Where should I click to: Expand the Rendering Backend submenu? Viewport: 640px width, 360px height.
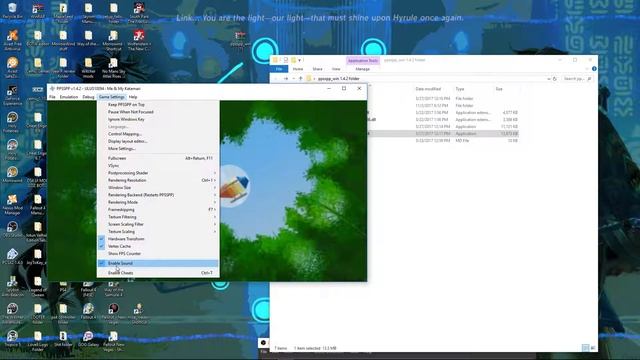tap(158, 195)
